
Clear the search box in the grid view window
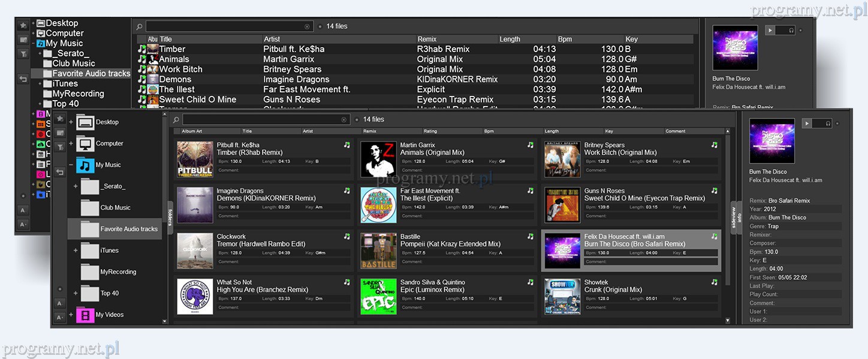(344, 120)
